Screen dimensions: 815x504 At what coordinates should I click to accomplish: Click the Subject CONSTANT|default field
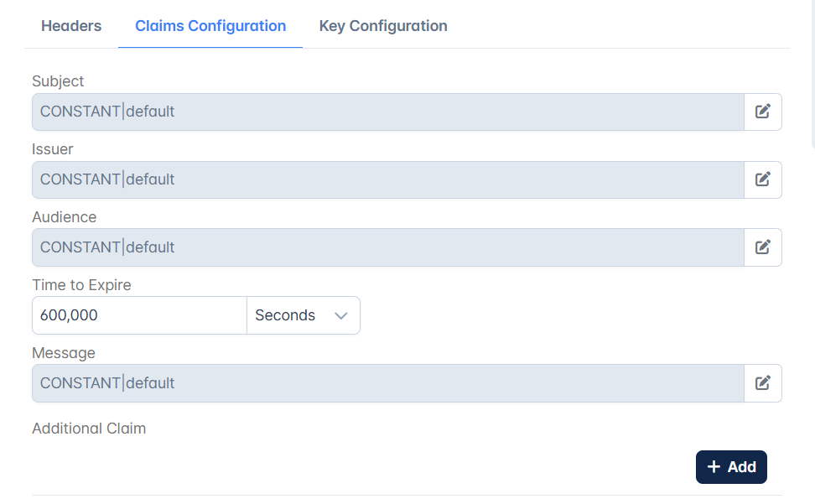tap(388, 112)
